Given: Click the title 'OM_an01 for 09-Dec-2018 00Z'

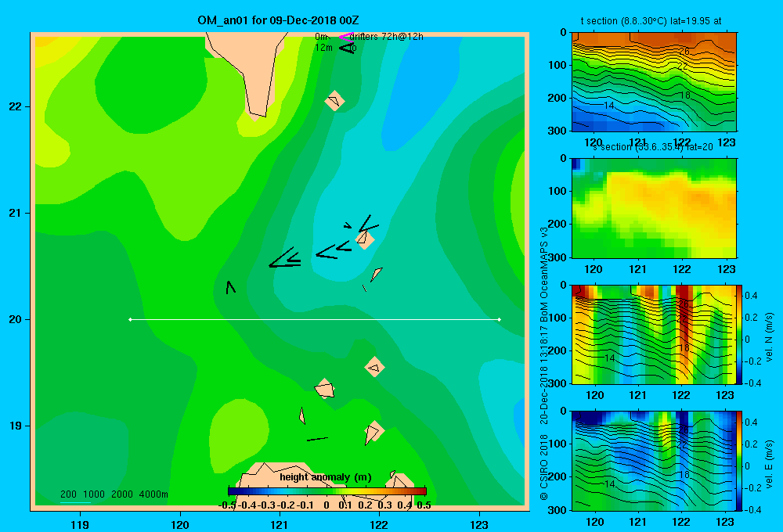Looking at the screenshot, I should (278, 20).
